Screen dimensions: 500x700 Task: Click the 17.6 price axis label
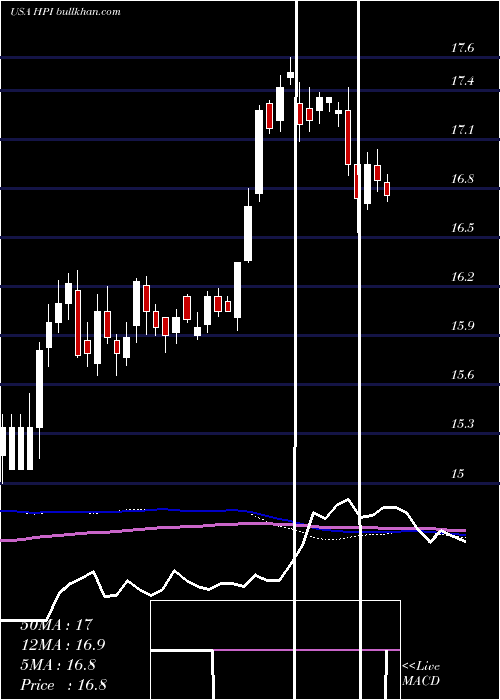[462, 48]
